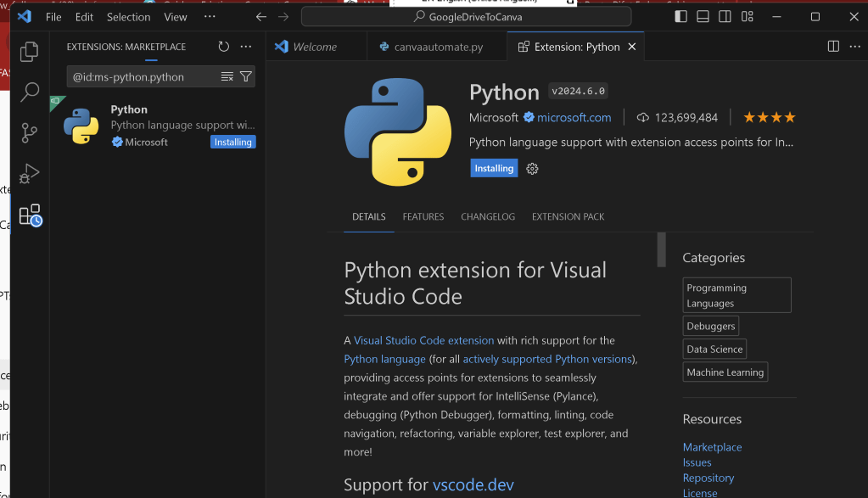Click the large Python extension logo
The width and height of the screenshot is (868, 498).
pyautogui.click(x=397, y=131)
